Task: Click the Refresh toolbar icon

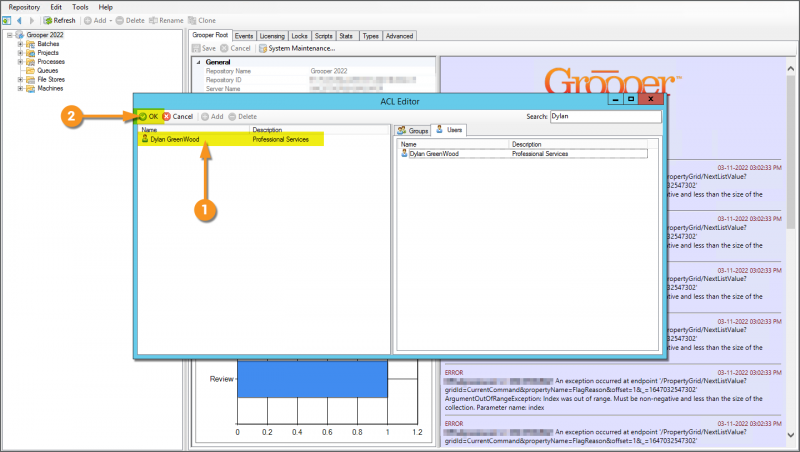Action: (48, 20)
